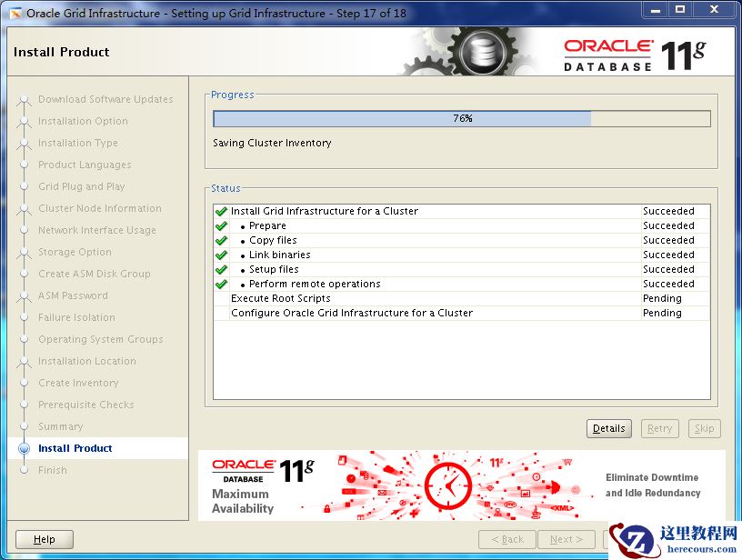Screen dimensions: 742x560
Task: Click green checkmark beside Install Grid Infrastructure
Action: pyautogui.click(x=221, y=212)
